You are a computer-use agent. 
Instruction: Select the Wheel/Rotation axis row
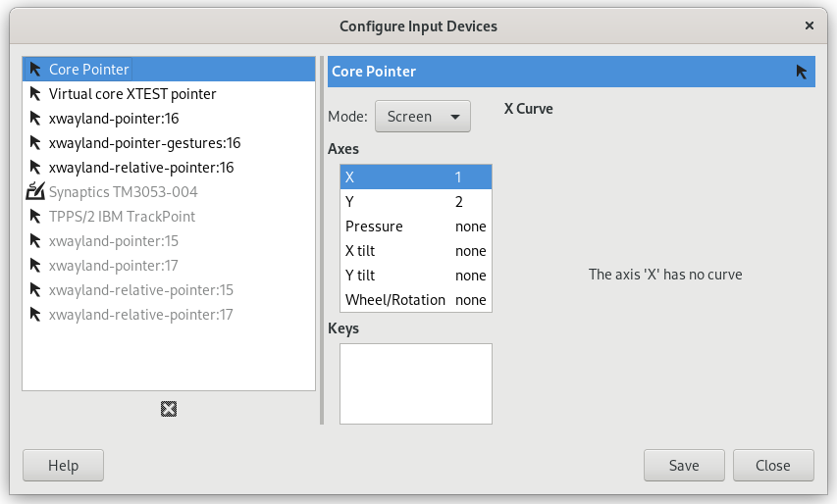[x=416, y=300]
